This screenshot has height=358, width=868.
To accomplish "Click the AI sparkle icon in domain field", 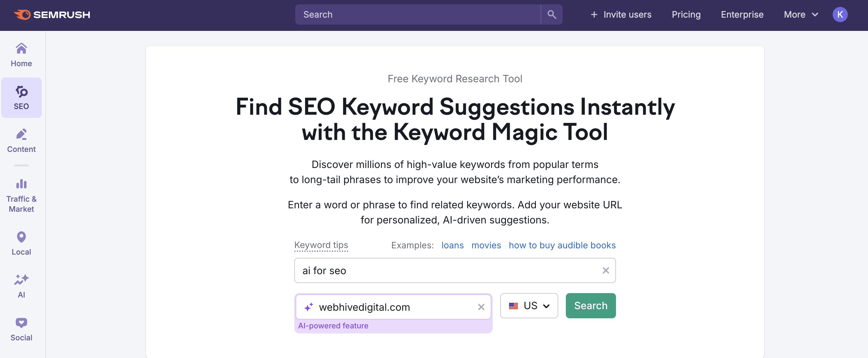I will [308, 307].
